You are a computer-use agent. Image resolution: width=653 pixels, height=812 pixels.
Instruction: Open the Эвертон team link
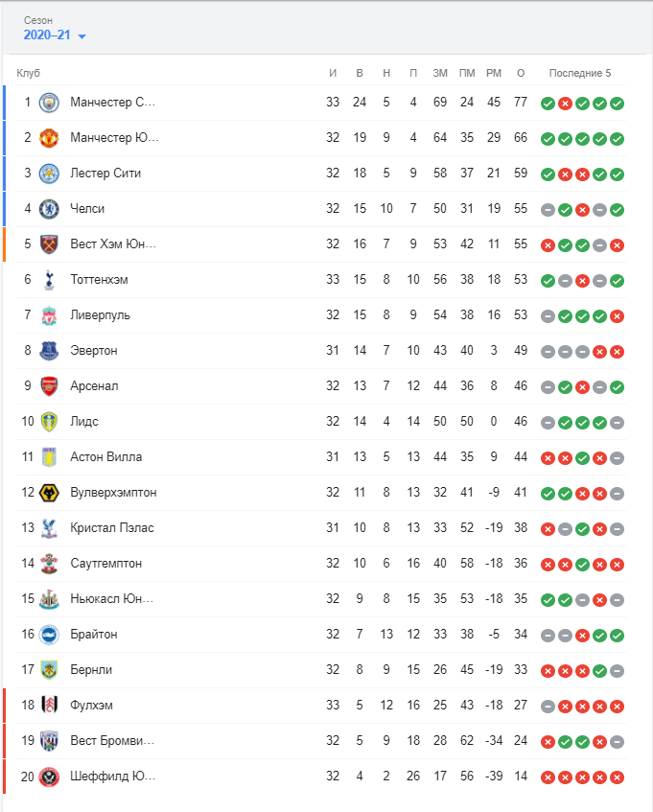pos(94,351)
